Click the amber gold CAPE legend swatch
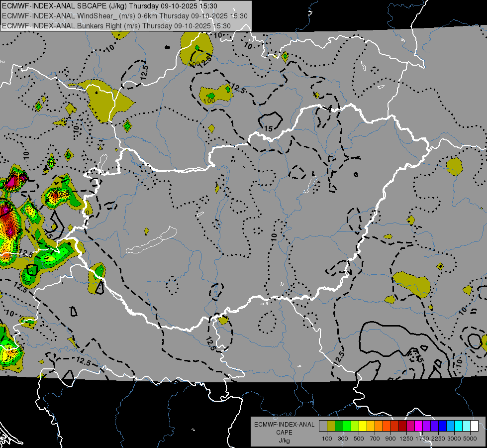This screenshot has height=448, width=487. point(371,426)
